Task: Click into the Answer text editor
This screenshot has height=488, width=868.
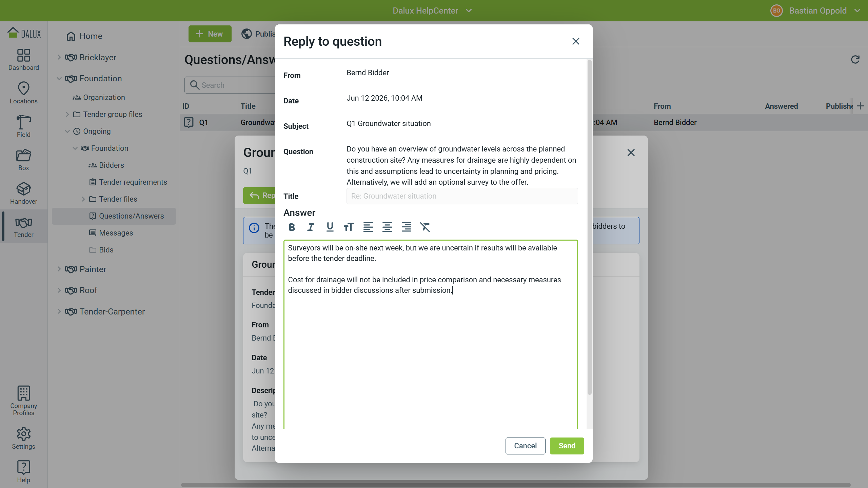Action: 431,334
